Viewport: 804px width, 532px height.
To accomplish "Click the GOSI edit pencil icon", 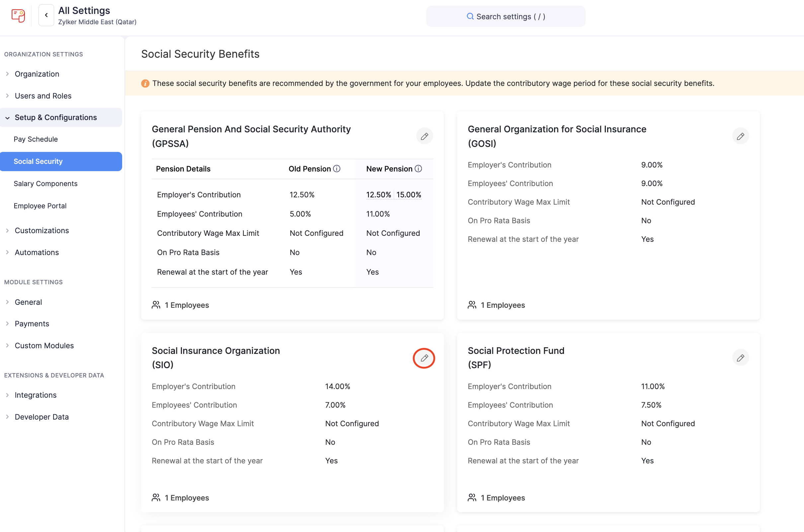I will pos(740,136).
